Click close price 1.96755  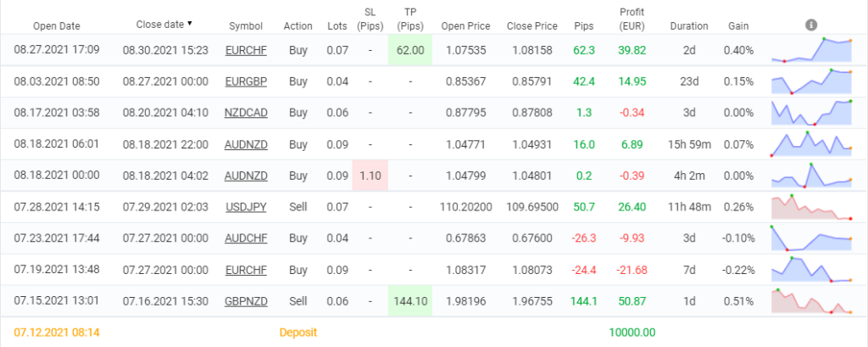[x=532, y=301]
